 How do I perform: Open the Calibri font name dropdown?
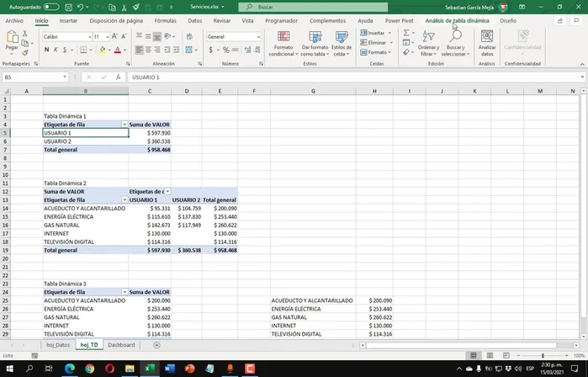pos(90,37)
